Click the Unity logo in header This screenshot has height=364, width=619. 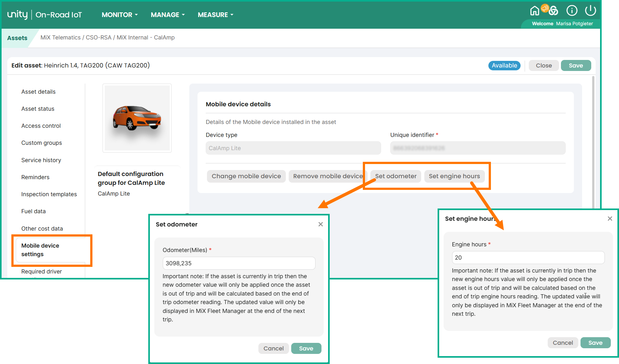tap(17, 15)
